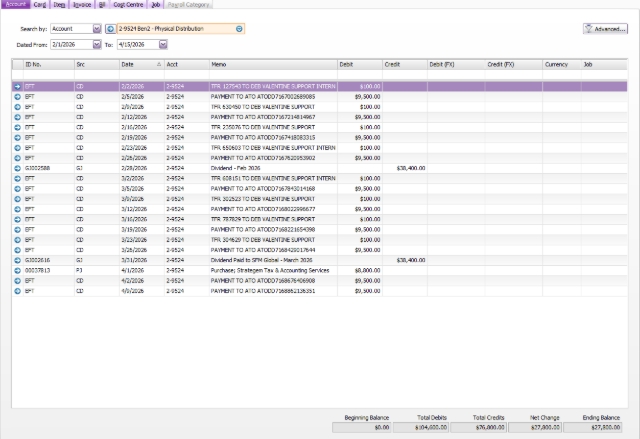Sort by the Debit (FX) column header
The height and width of the screenshot is (439, 640).
(x=456, y=64)
